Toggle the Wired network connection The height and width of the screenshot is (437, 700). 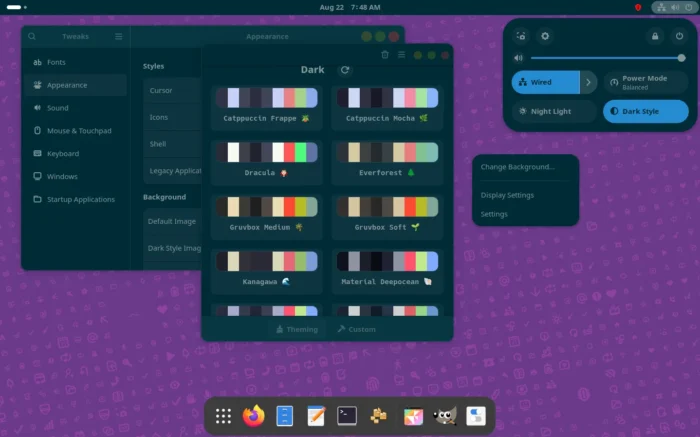(545, 82)
